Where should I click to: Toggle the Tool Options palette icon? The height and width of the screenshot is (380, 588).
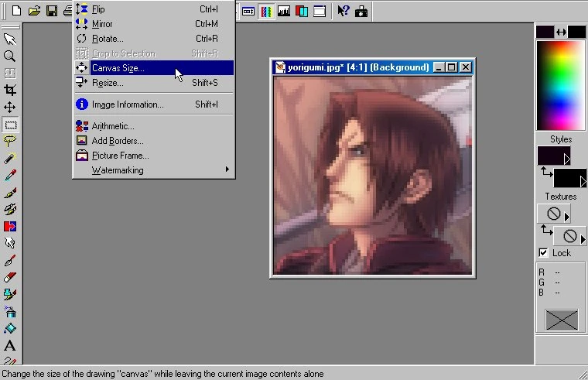point(248,12)
